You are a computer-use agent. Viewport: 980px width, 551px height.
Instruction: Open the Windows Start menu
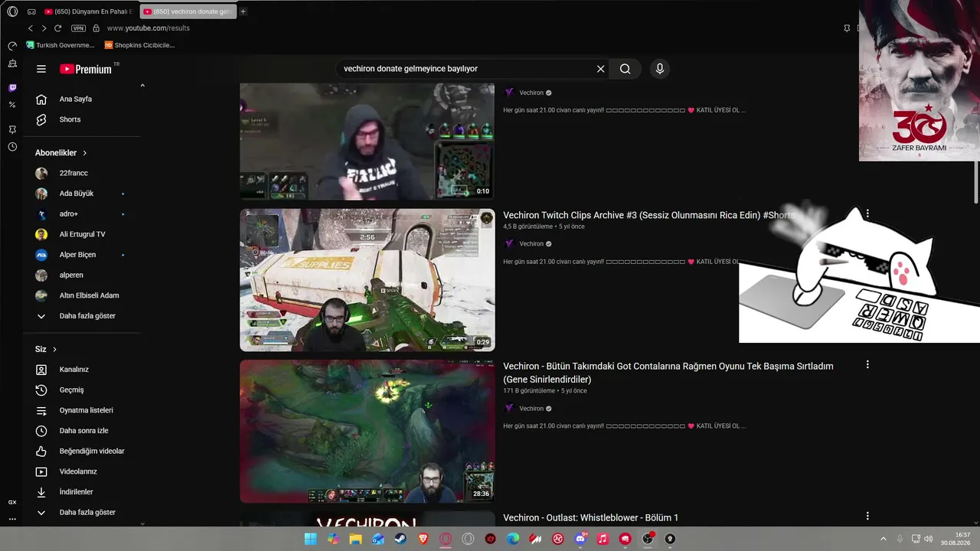click(x=311, y=539)
